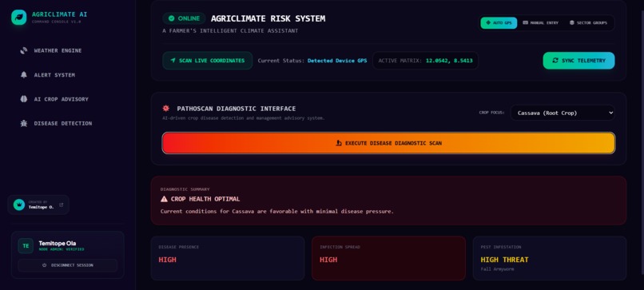This screenshot has width=644, height=290.
Task: Click the AI Crop Advisory brain icon
Action: (24, 99)
